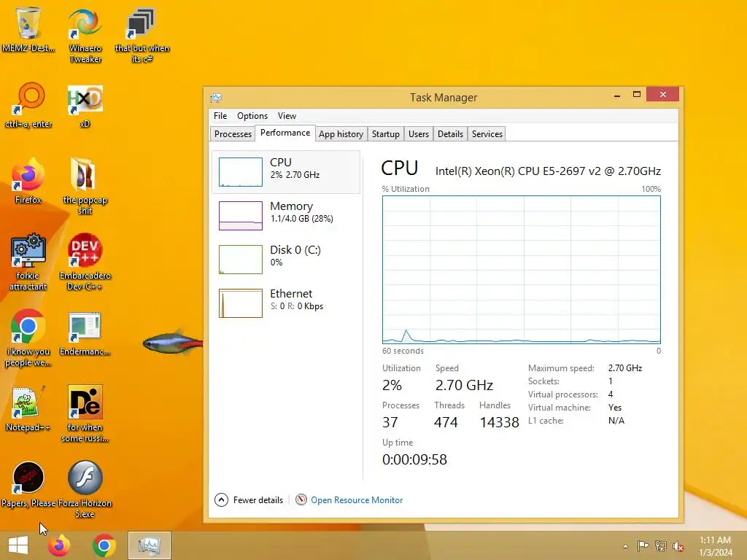This screenshot has width=747, height=560.
Task: Click the CPU utilization graph
Action: point(521,270)
